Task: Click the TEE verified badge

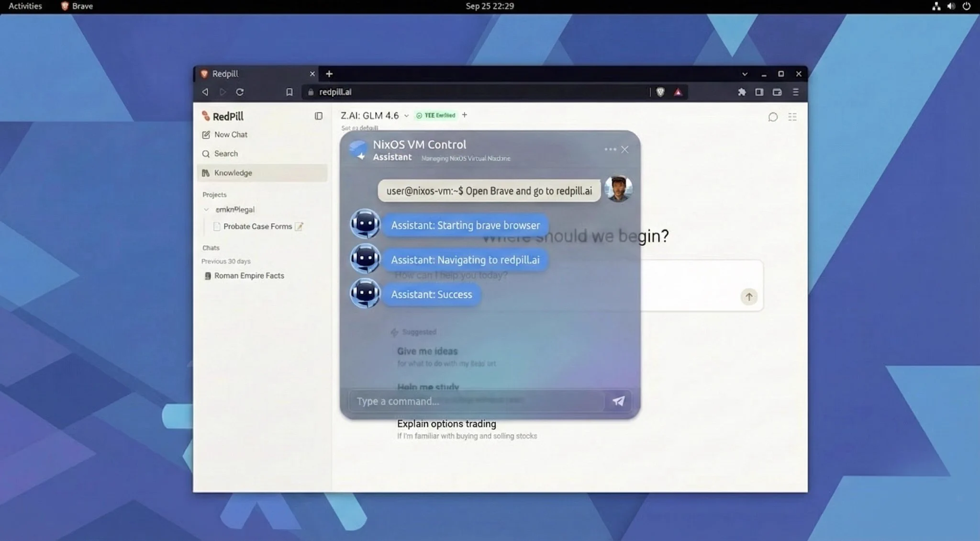Action: coord(436,115)
